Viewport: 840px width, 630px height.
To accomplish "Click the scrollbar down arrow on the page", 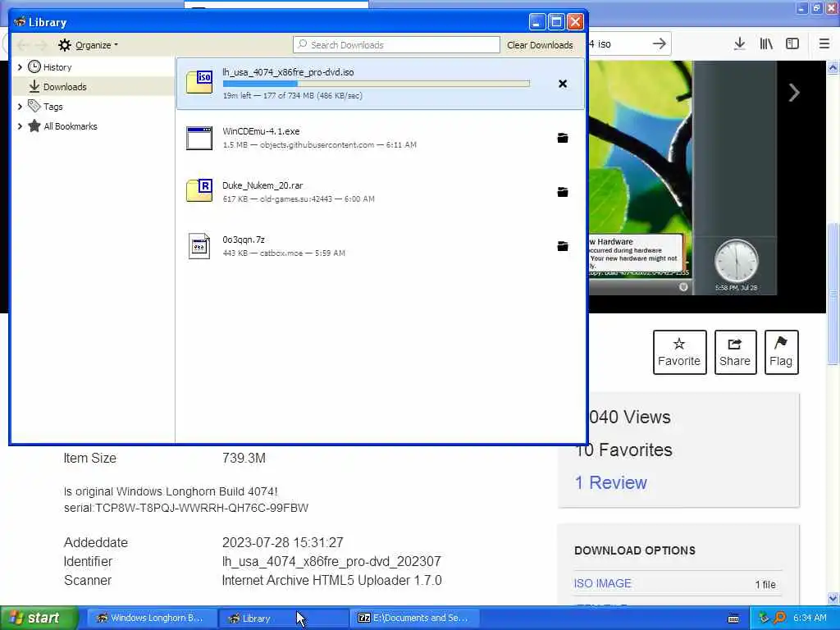I will coord(833,598).
